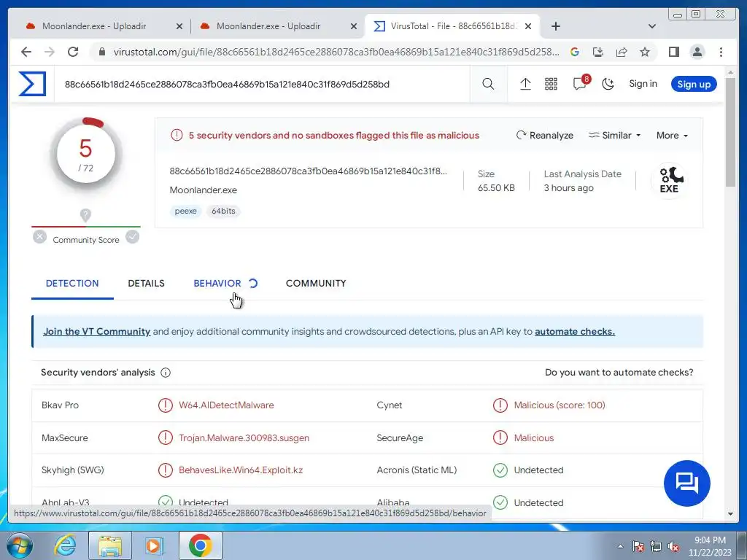Click the SecureAge vendor name
The height and width of the screenshot is (560, 747).
tap(400, 437)
